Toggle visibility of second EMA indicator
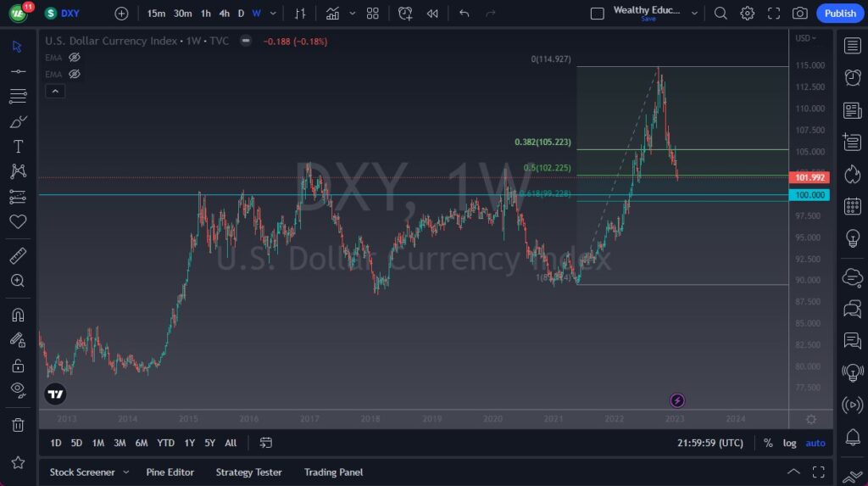This screenshot has width=868, height=486. 75,75
